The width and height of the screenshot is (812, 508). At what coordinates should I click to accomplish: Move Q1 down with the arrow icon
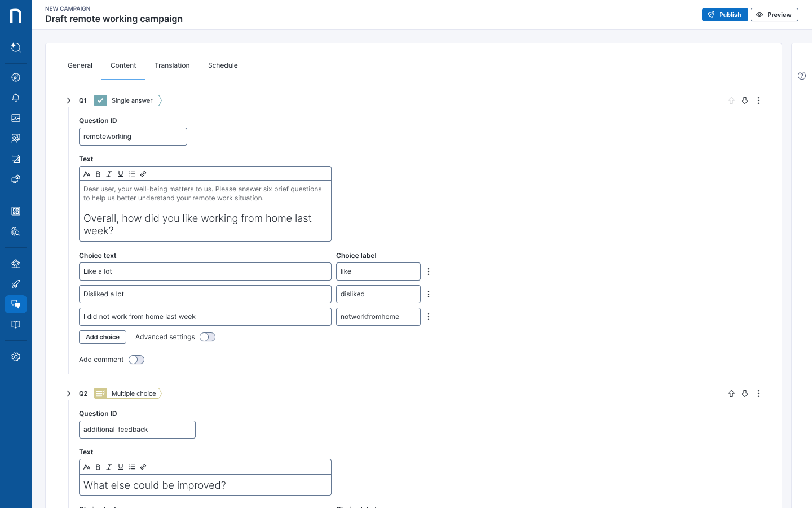(x=745, y=100)
